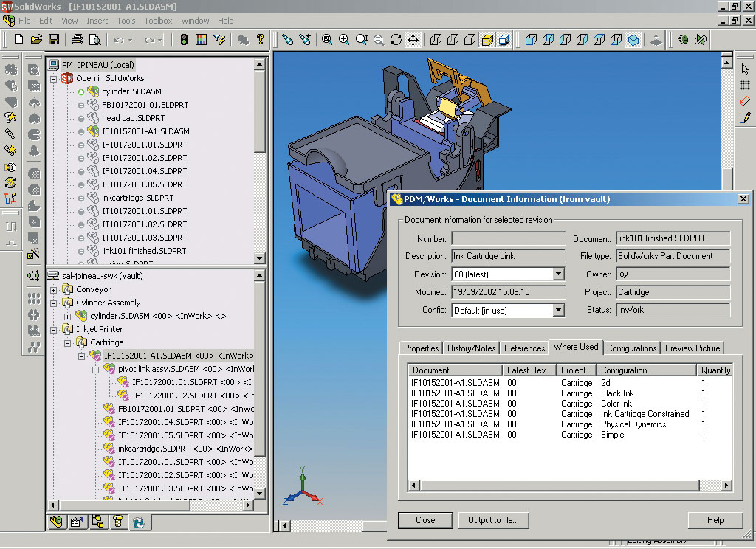Viewport: 756px width, 549px height.
Task: Open Print Preview from the toolbar
Action: 95,40
